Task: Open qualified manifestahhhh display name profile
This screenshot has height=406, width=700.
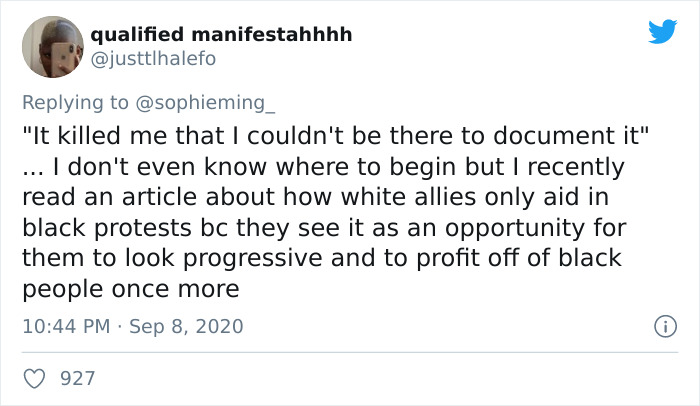Action: point(221,34)
